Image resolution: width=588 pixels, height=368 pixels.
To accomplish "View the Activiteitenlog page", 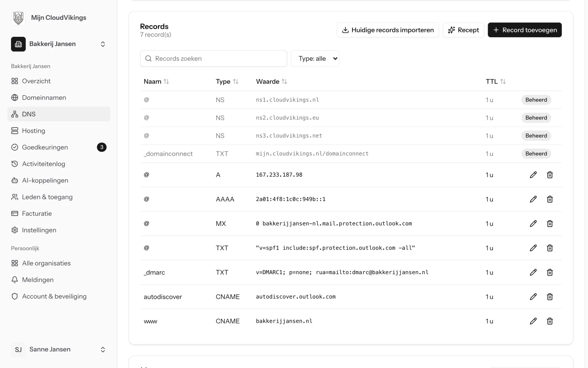I will [59, 164].
